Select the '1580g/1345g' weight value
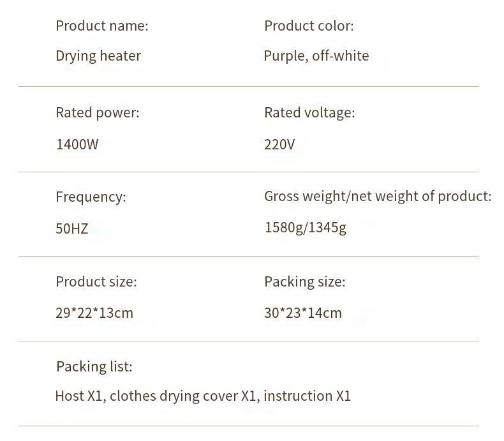This screenshot has width=504, height=441. tap(306, 228)
